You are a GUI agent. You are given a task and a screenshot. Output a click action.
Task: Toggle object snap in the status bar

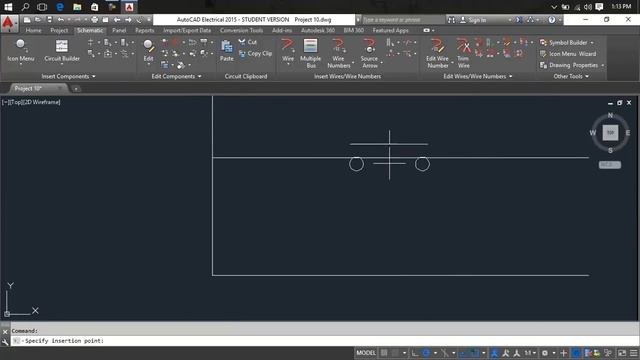474,353
